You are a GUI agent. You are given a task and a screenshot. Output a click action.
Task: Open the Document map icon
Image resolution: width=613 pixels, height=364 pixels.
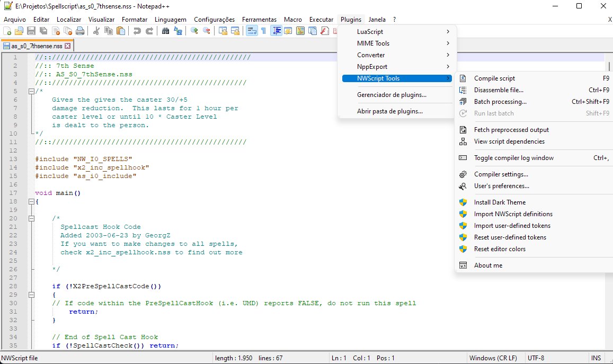[x=300, y=31]
